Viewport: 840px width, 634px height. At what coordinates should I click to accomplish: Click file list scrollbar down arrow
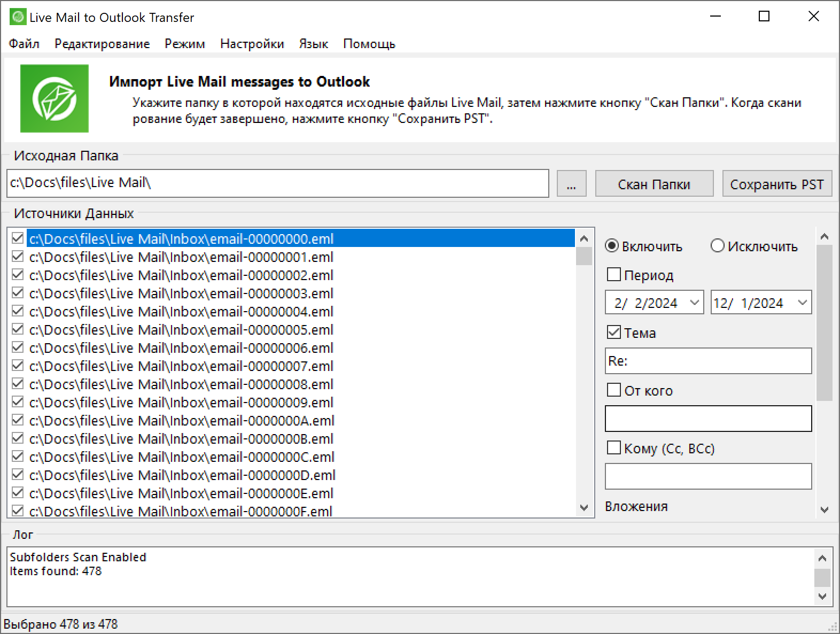coord(584,507)
